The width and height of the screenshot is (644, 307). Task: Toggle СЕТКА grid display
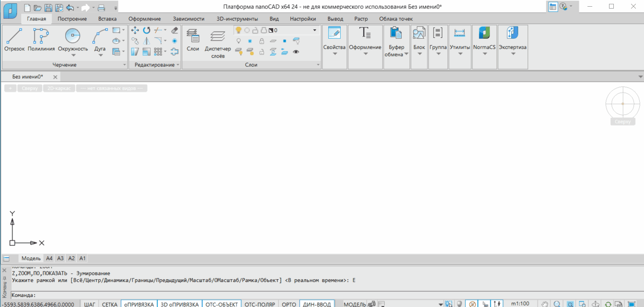(109, 304)
